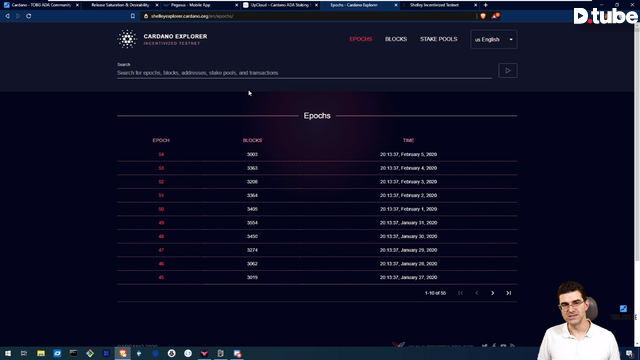The width and height of the screenshot is (640, 360).
Task: Open the Windows Start menu
Action: 8,353
